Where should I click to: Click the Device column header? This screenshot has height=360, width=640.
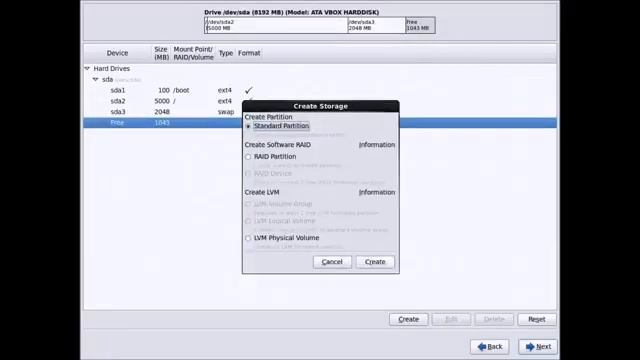click(x=118, y=53)
